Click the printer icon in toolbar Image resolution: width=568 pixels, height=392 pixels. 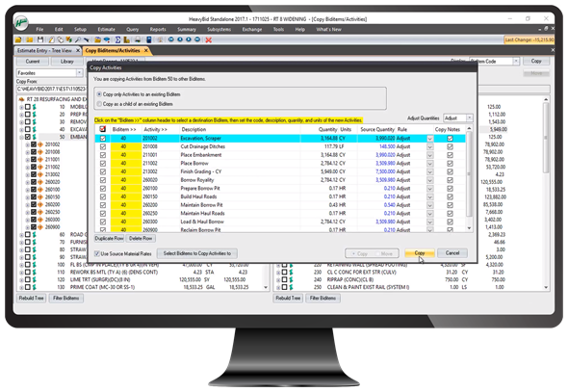[138, 39]
